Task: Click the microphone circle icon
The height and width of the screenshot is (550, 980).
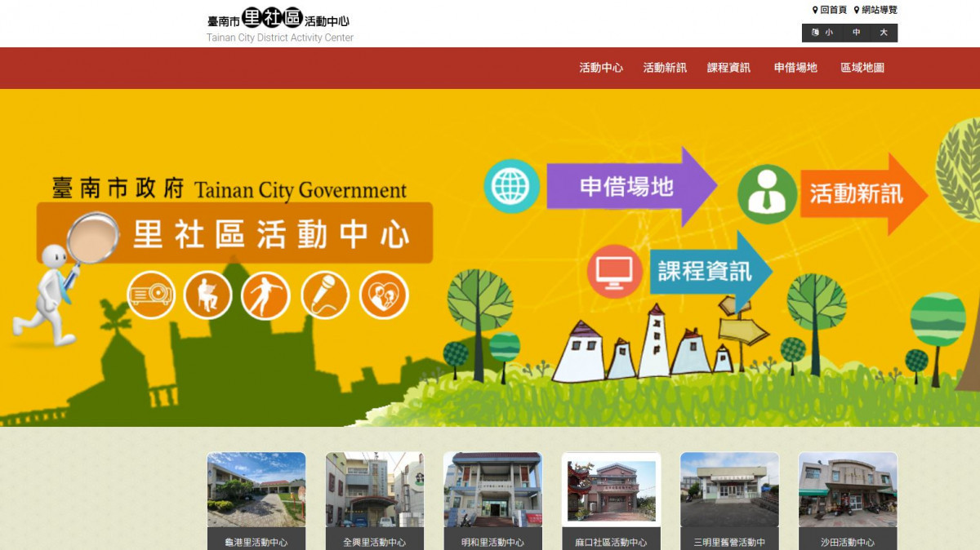Action: pyautogui.click(x=325, y=295)
